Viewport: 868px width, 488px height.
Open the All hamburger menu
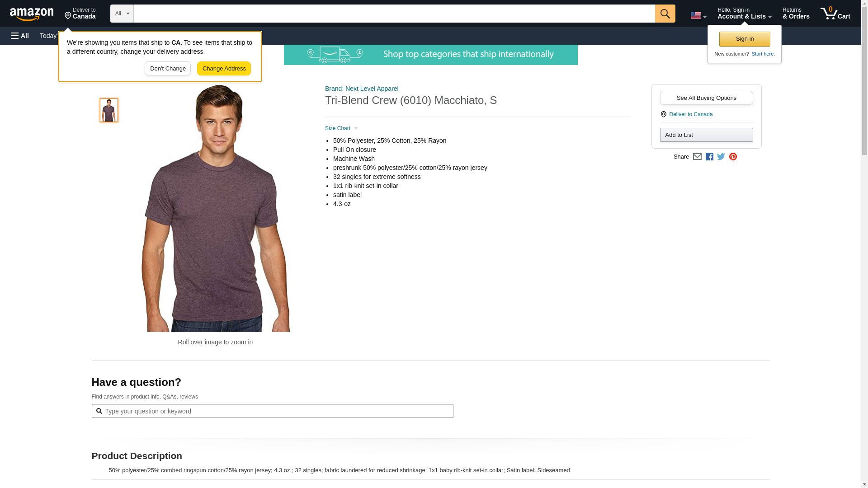20,36
